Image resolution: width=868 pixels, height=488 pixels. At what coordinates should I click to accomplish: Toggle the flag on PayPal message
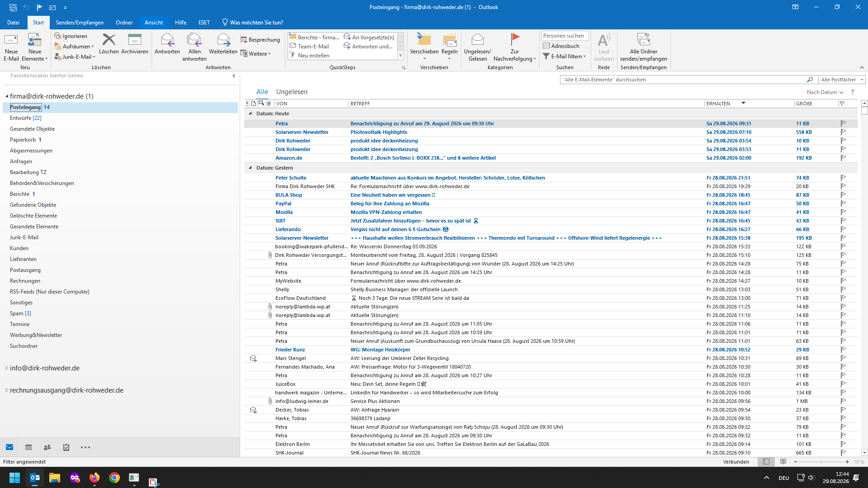point(844,204)
